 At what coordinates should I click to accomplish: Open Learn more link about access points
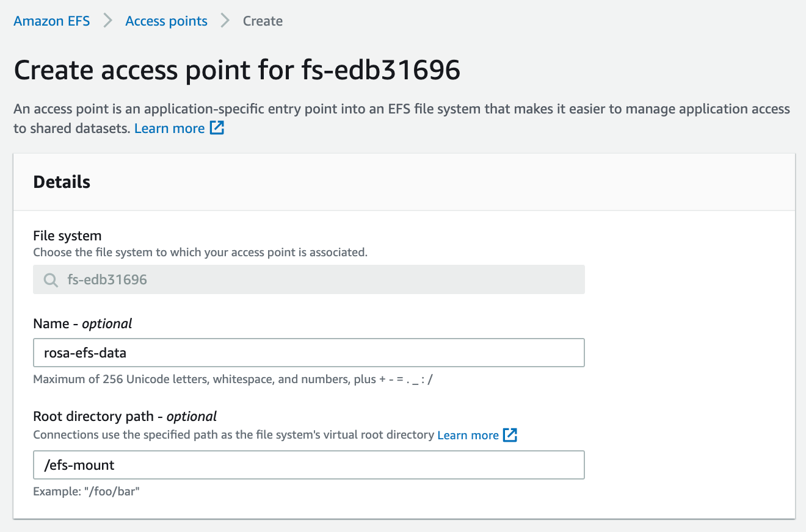pyautogui.click(x=169, y=128)
